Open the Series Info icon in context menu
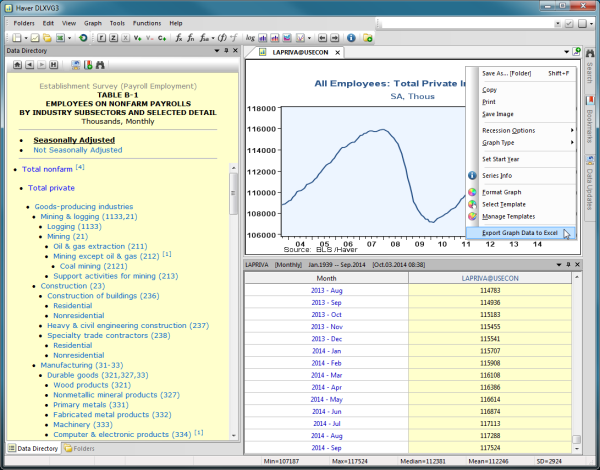Image resolution: width=600 pixels, height=470 pixels. pos(473,176)
